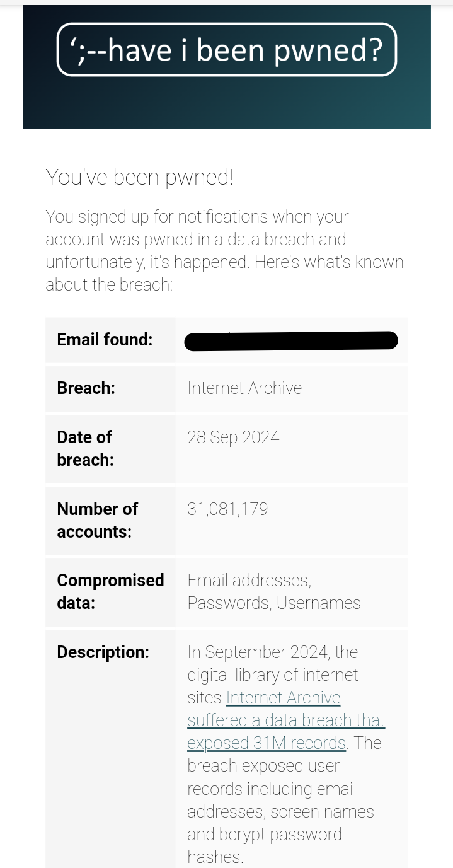453x868 pixels.
Task: Select the 'Email addresses, Passwords, Usernames' text
Action: coord(273,591)
